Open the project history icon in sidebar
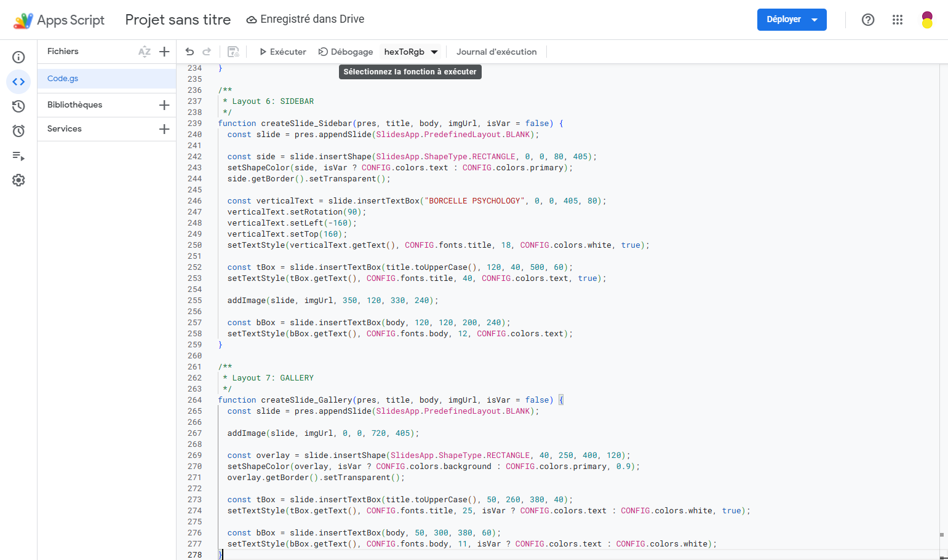This screenshot has width=948, height=560. (x=18, y=106)
